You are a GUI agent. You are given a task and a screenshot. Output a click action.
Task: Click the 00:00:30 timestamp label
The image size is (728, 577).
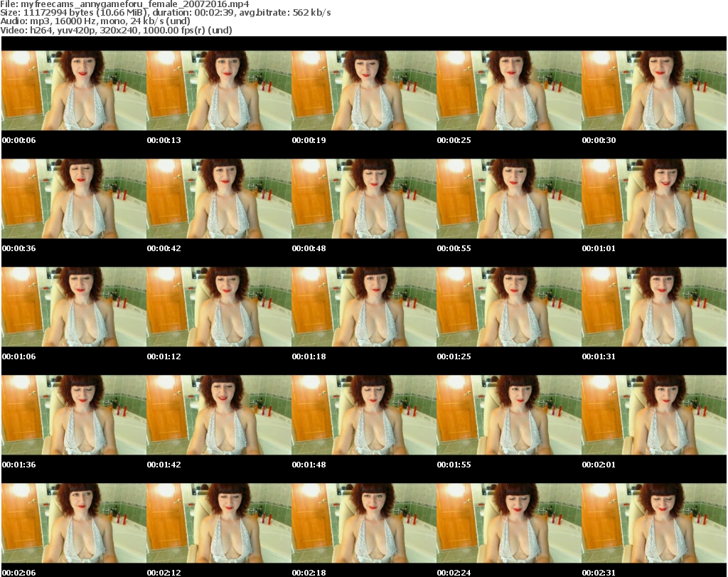pyautogui.click(x=599, y=140)
